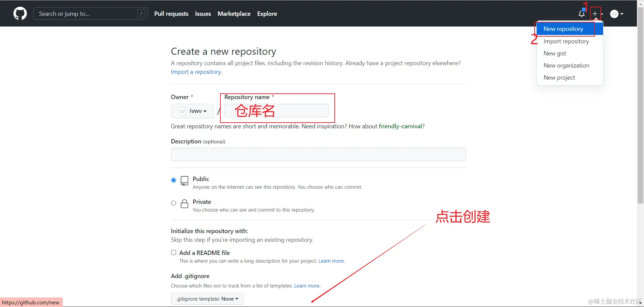Focus the Search or jump to field

[91, 13]
